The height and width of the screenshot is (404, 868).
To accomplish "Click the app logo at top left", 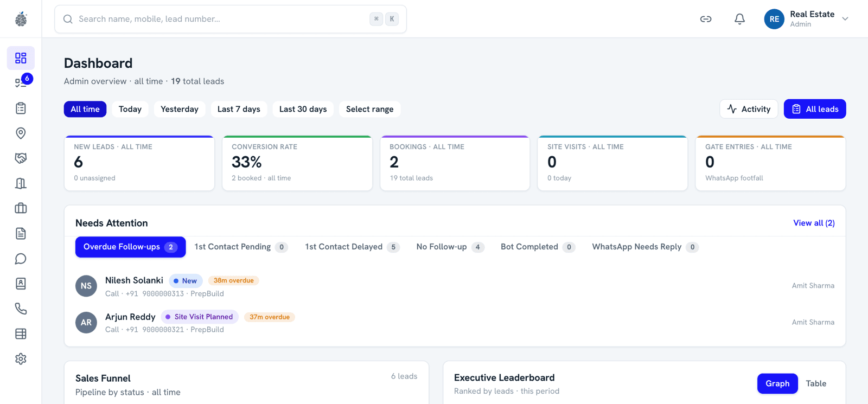I will click(x=21, y=19).
